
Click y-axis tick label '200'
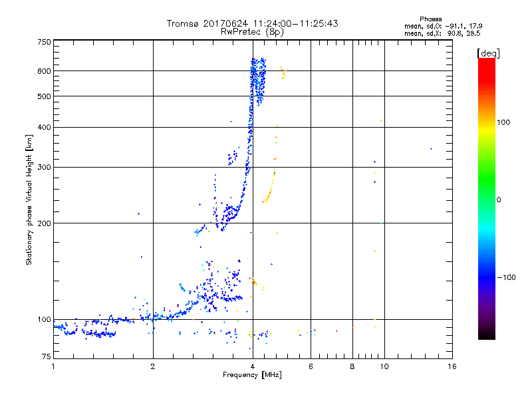44,223
